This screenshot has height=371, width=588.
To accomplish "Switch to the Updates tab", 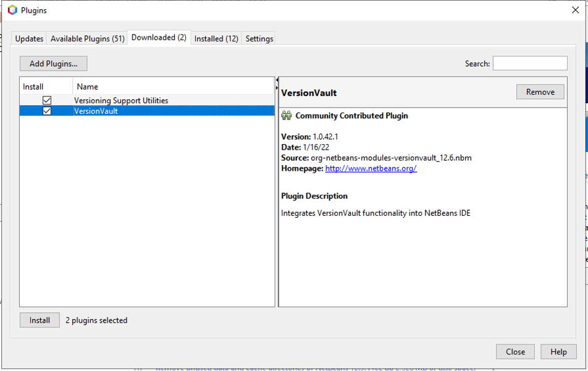I will (x=29, y=38).
